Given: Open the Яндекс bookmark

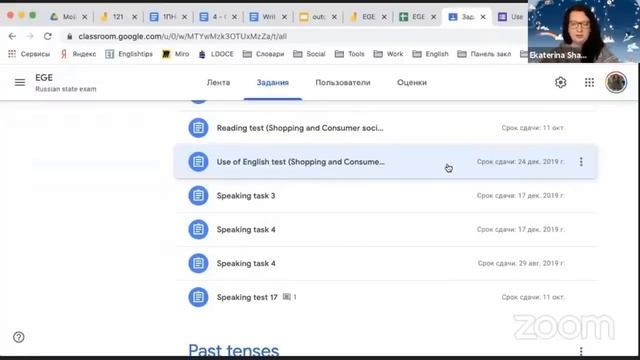Looking at the screenshot, I should [78, 54].
